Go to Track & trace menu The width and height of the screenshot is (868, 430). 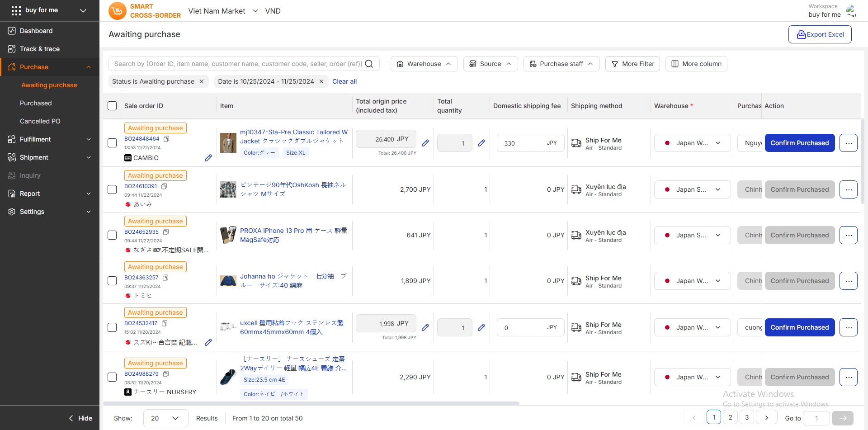click(40, 49)
